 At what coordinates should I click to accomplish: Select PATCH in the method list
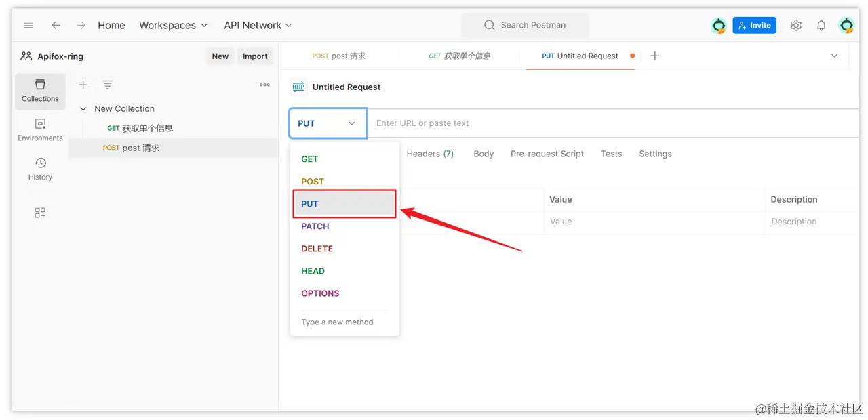tap(344, 226)
